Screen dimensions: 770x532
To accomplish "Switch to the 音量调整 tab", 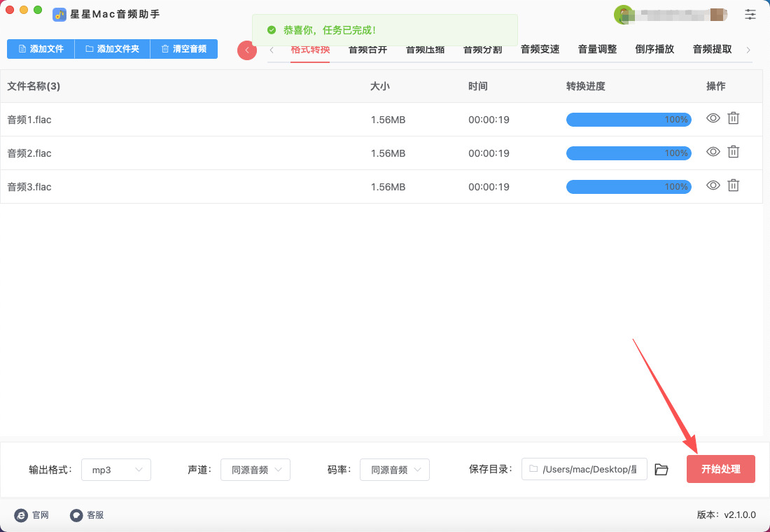I will (x=597, y=49).
